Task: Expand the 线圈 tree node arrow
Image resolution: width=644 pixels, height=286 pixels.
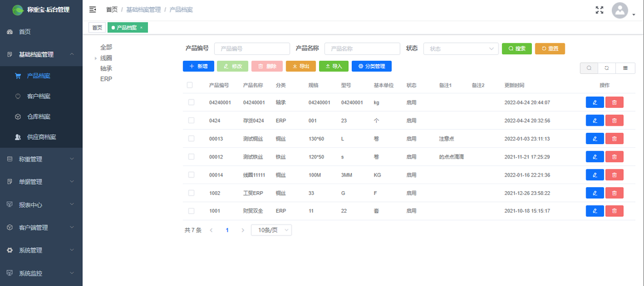Action: click(95, 58)
